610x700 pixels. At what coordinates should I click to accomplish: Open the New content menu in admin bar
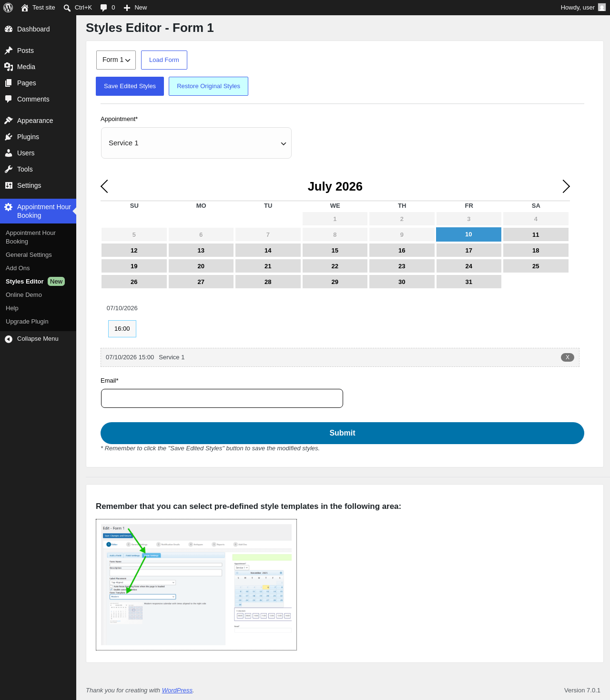pyautogui.click(x=135, y=8)
